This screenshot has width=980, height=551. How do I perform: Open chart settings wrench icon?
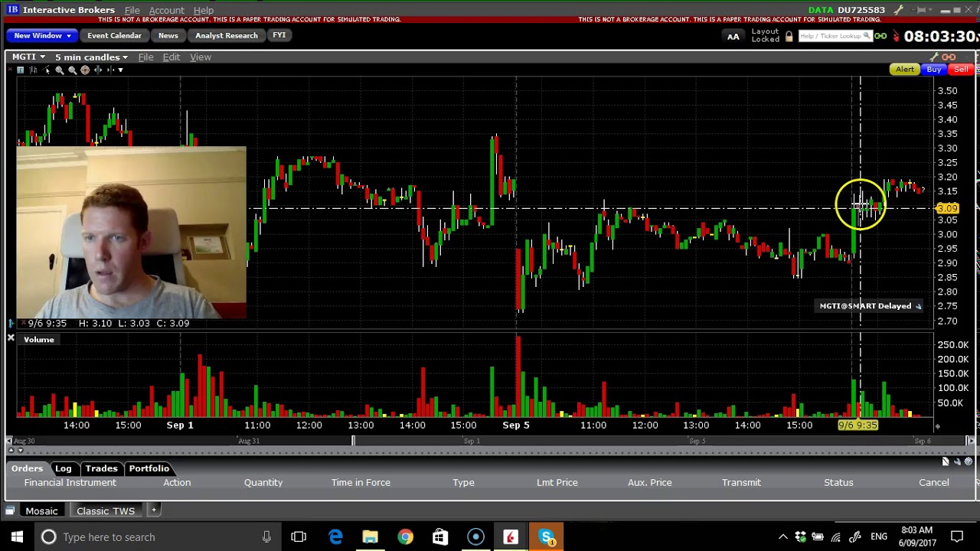tap(935, 57)
